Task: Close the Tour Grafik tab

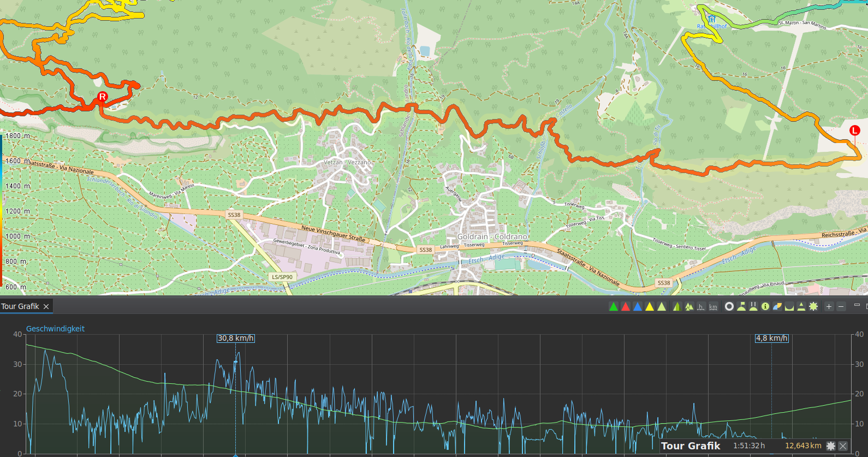Action: point(46,306)
